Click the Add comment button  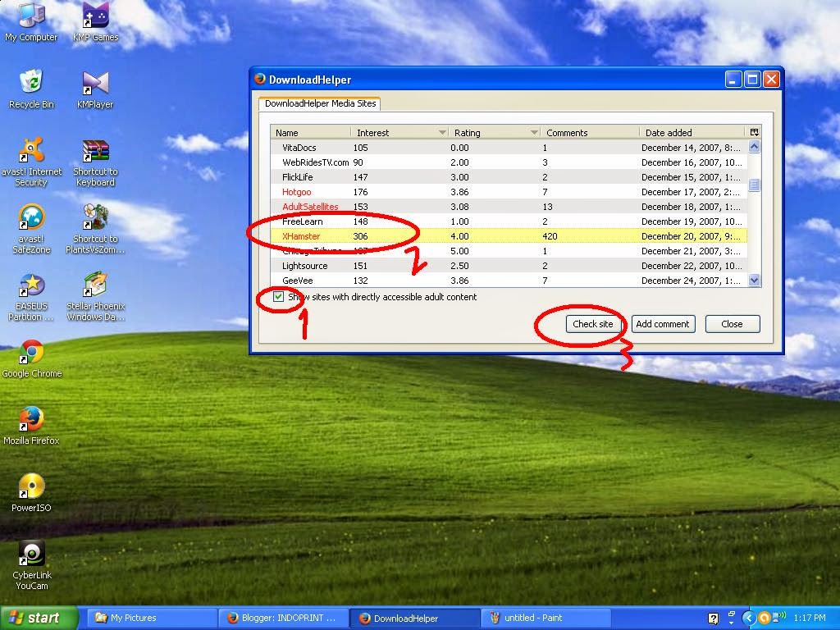tap(663, 323)
